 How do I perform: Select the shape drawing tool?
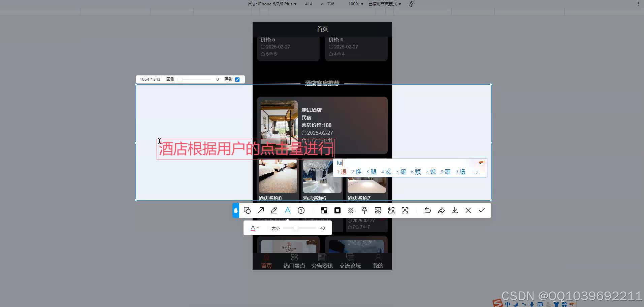pyautogui.click(x=247, y=210)
